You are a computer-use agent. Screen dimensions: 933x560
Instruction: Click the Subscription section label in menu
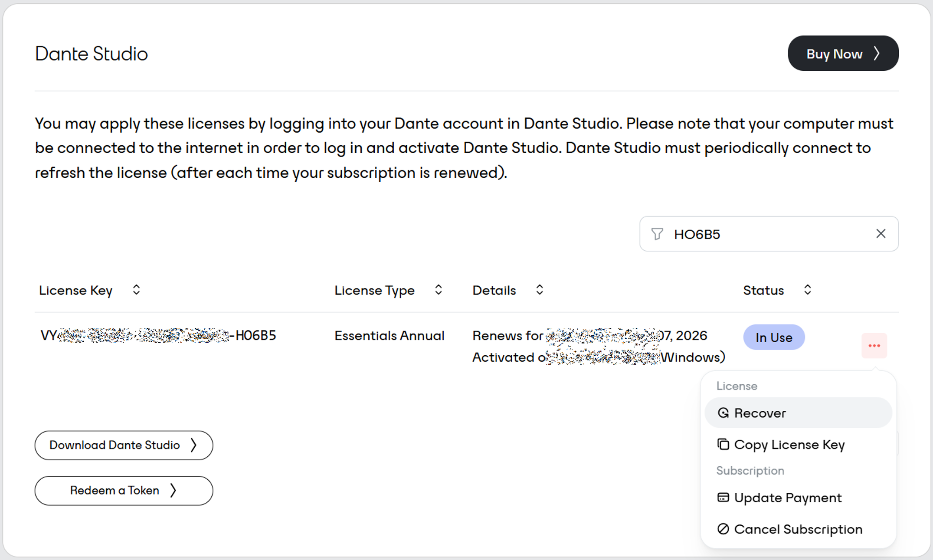750,471
